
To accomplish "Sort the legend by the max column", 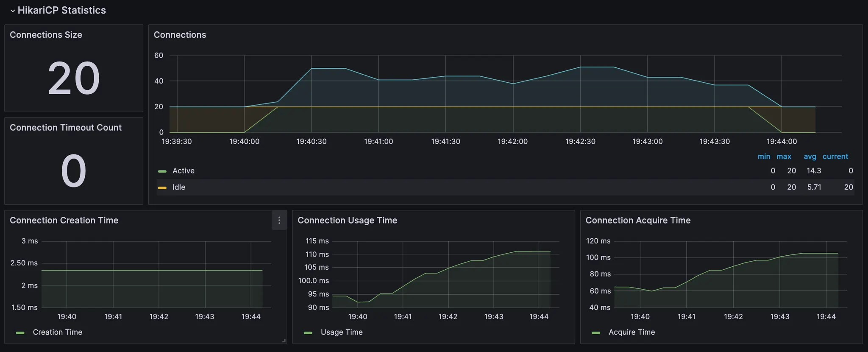I will pos(784,156).
